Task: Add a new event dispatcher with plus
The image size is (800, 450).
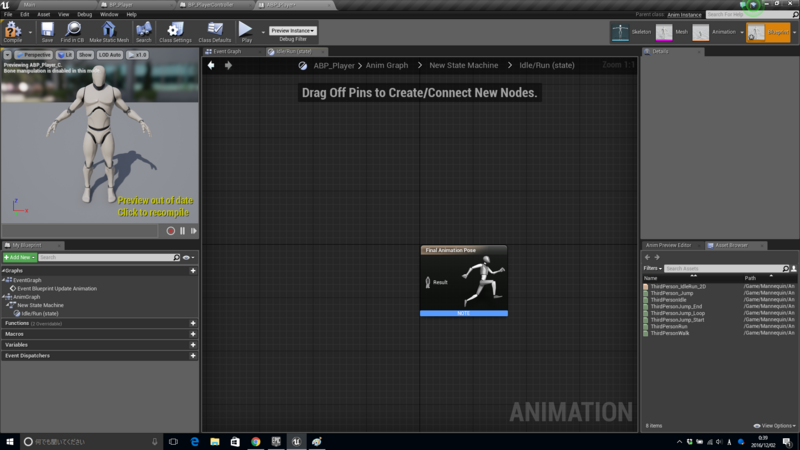Action: click(193, 356)
